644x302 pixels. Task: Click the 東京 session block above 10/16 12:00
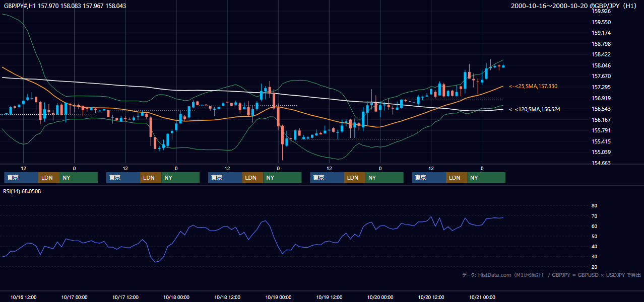pyautogui.click(x=21, y=178)
